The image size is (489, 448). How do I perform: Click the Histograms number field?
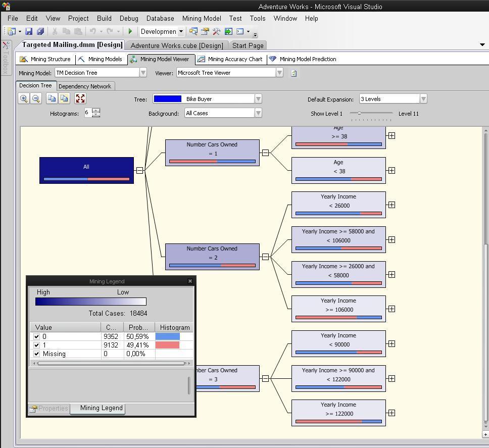tap(88, 113)
